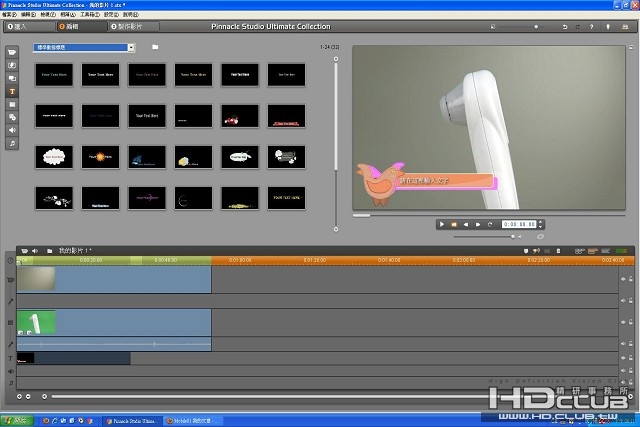Click the razor split clip icon

(547, 251)
